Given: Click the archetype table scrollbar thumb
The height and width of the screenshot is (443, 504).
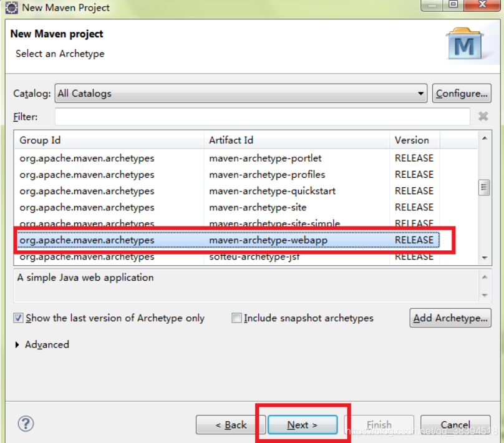Looking at the screenshot, I should [x=484, y=187].
